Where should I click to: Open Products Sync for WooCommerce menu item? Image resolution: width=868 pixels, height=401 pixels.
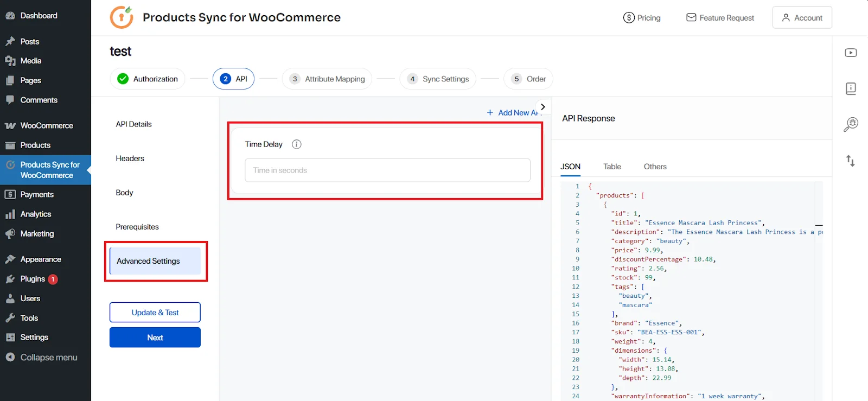click(x=46, y=170)
